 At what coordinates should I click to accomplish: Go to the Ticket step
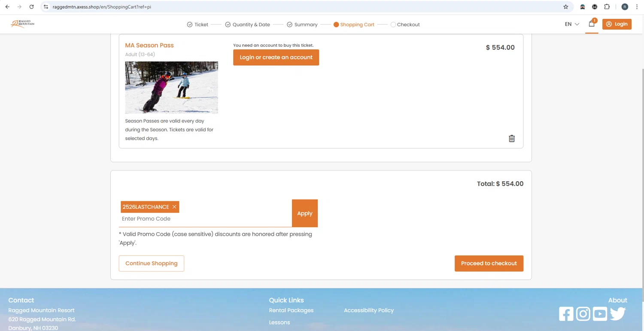click(197, 24)
